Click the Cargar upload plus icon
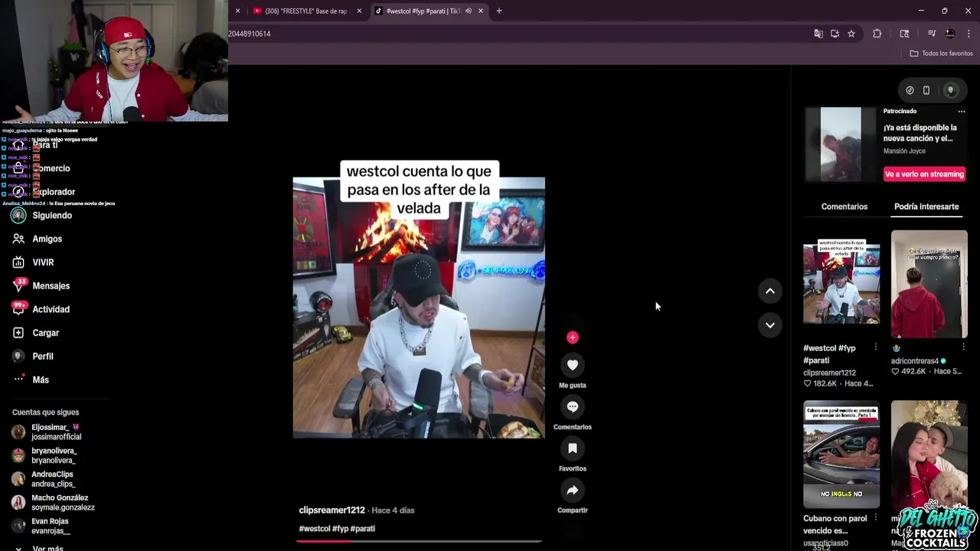The image size is (980, 551). 18,333
